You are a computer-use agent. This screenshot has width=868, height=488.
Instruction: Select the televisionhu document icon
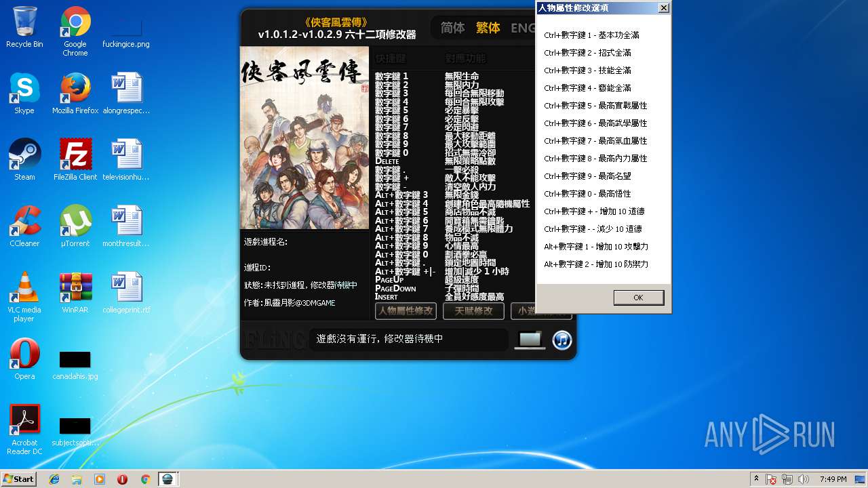126,160
